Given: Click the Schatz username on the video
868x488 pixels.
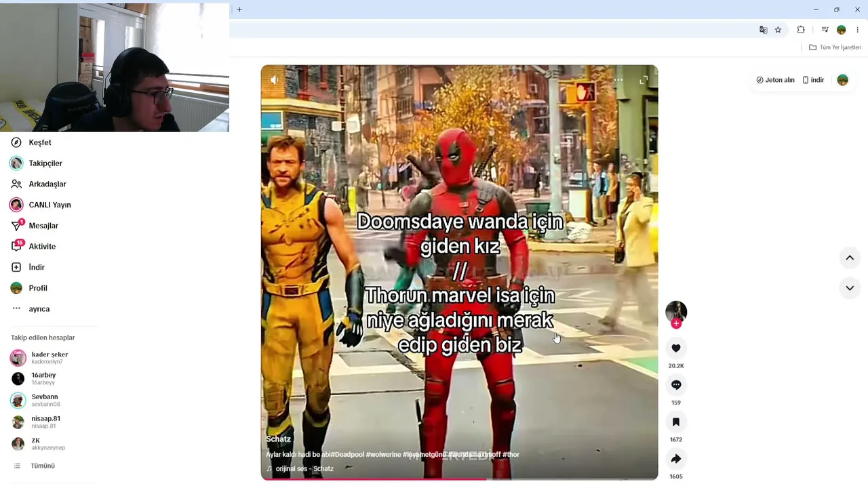Looking at the screenshot, I should (278, 439).
